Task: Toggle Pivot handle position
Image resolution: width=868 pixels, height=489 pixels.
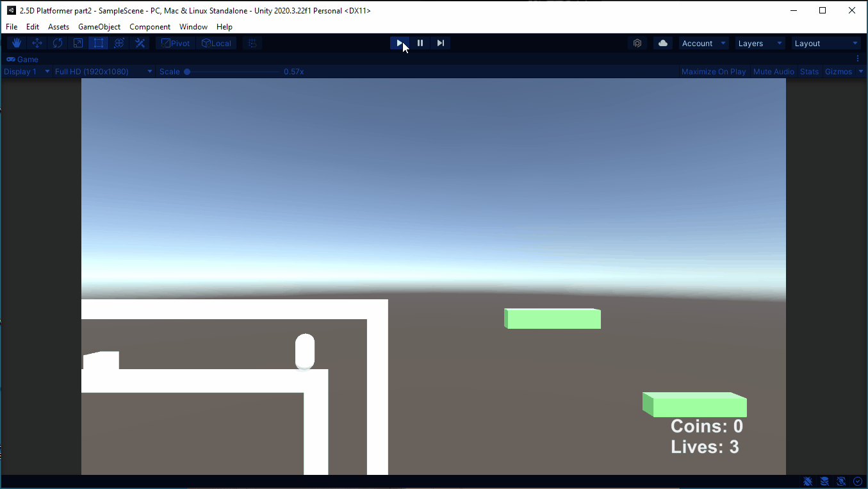Action: (x=176, y=43)
